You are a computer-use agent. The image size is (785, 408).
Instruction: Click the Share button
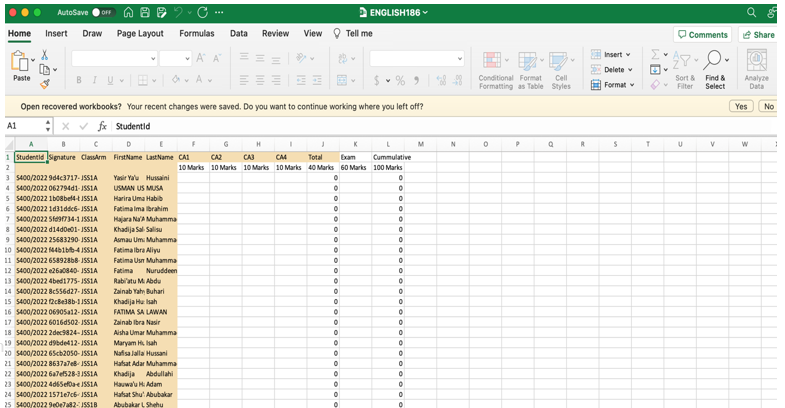click(x=758, y=34)
